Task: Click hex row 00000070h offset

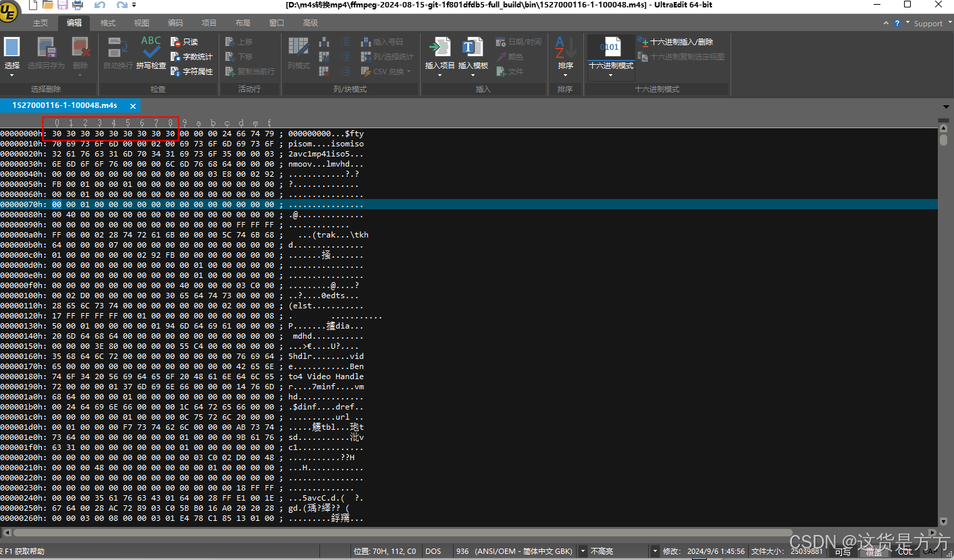Action: [x=23, y=204]
